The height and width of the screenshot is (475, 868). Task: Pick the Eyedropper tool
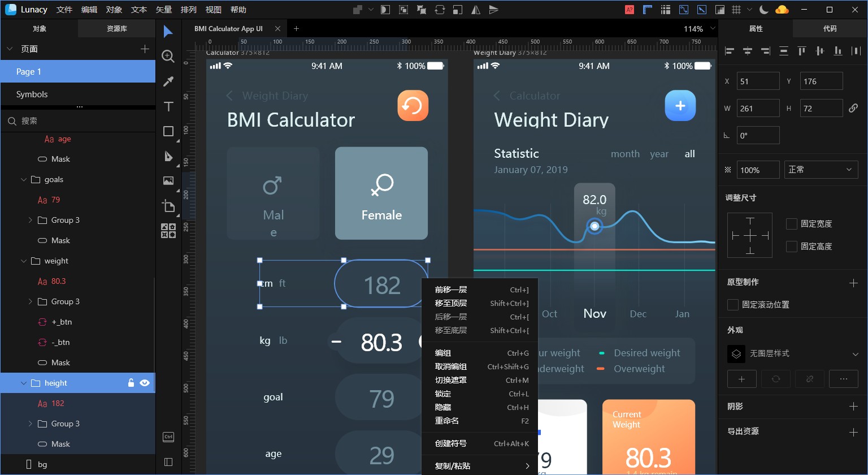click(168, 81)
